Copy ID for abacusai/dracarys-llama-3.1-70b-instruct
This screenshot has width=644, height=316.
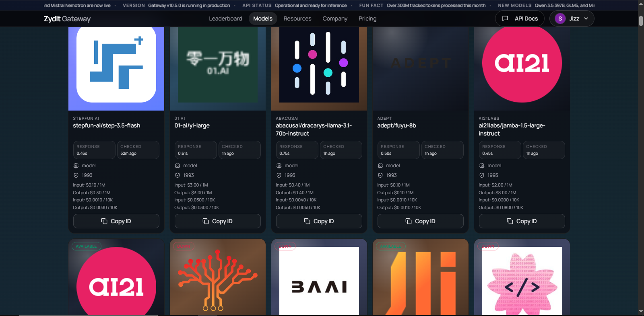point(319,221)
